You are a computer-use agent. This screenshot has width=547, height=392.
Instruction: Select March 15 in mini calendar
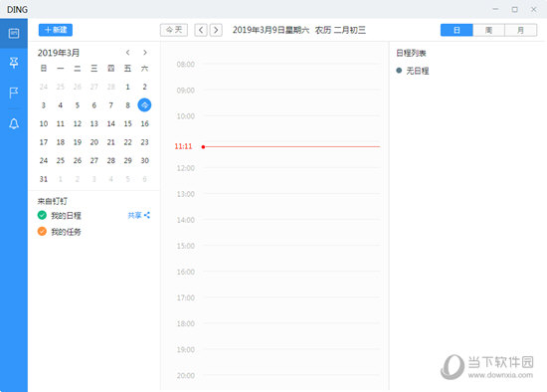pyautogui.click(x=127, y=123)
